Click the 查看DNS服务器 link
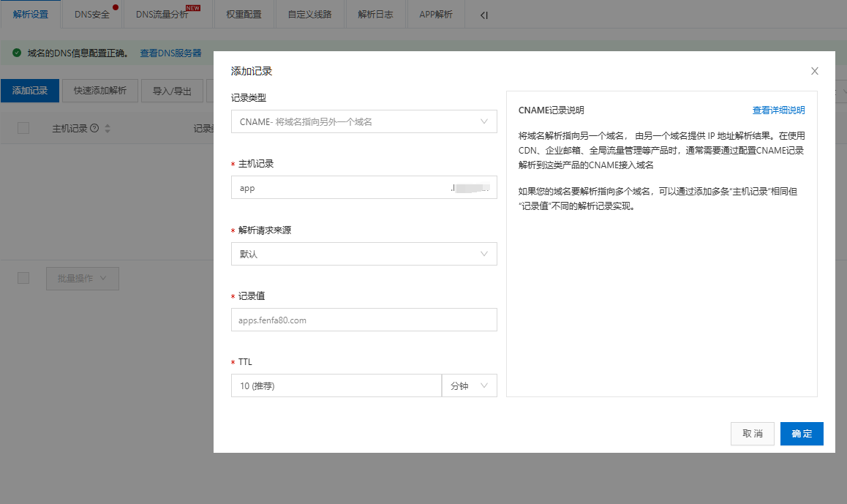The width and height of the screenshot is (847, 504). click(x=170, y=53)
